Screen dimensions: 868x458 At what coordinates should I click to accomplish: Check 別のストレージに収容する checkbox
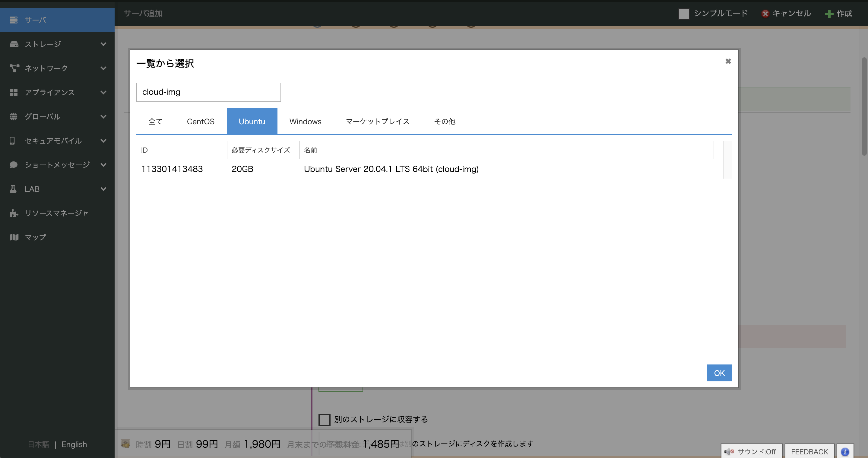[x=324, y=420]
